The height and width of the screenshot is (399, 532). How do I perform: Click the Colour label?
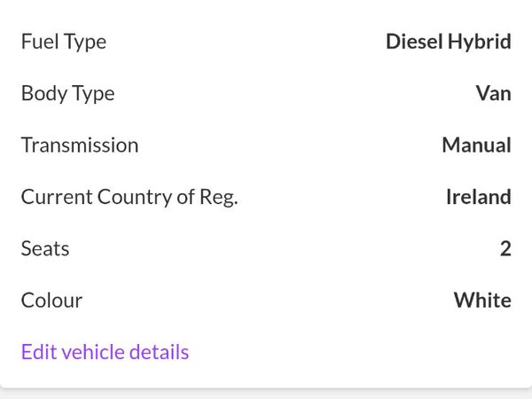51,301
